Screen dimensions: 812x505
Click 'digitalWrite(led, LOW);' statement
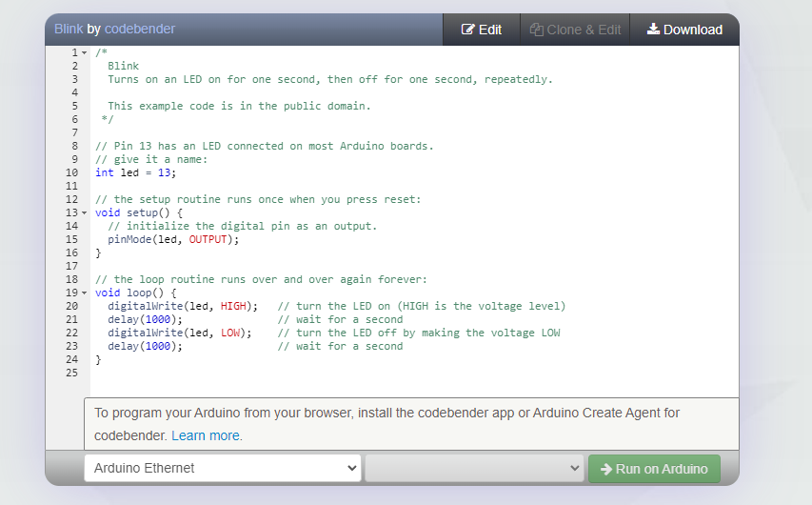(x=180, y=333)
